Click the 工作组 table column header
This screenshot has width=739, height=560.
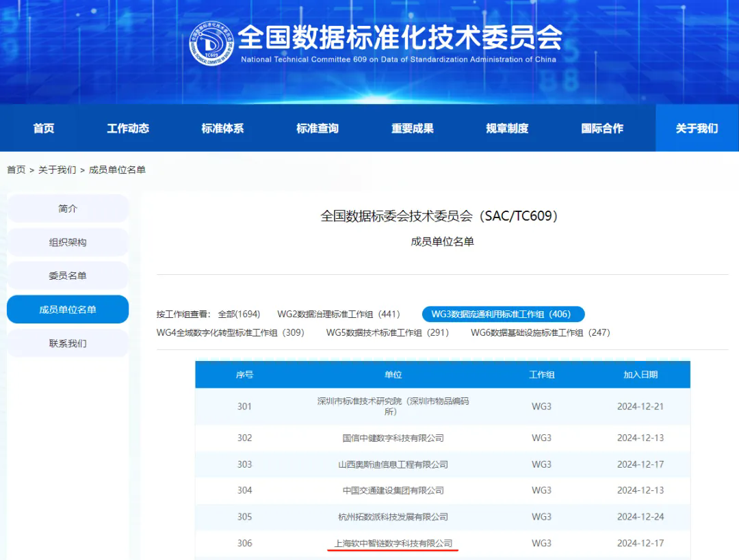pyautogui.click(x=541, y=375)
